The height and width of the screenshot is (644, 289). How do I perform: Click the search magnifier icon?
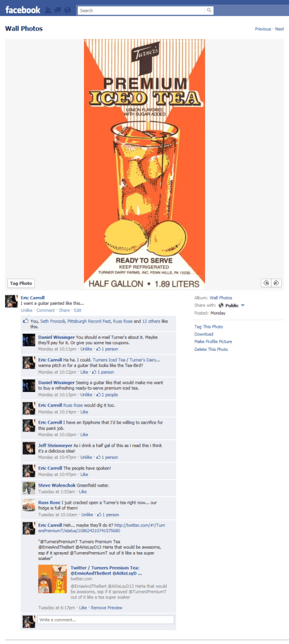click(x=210, y=10)
